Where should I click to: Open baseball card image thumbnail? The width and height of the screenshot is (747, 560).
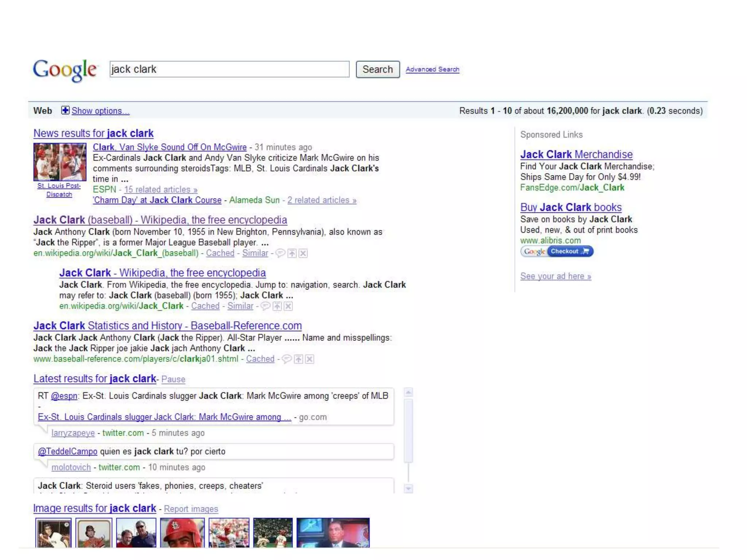[x=93, y=533]
